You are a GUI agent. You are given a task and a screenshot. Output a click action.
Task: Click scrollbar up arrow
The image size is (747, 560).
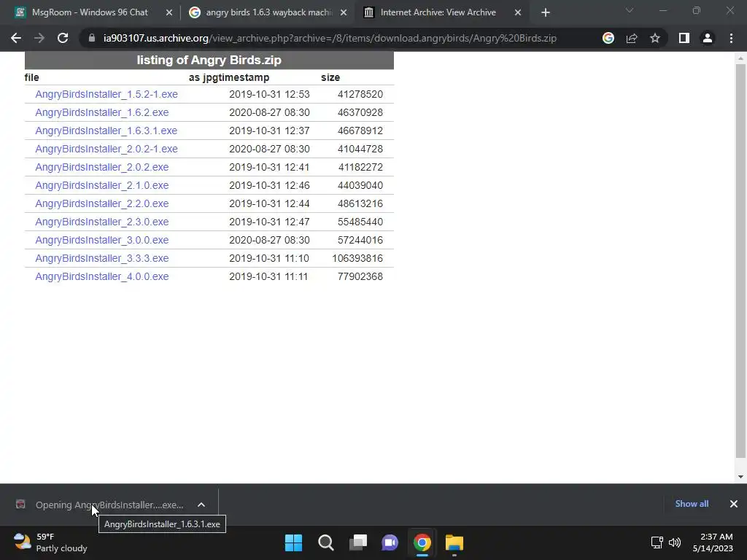(x=740, y=58)
